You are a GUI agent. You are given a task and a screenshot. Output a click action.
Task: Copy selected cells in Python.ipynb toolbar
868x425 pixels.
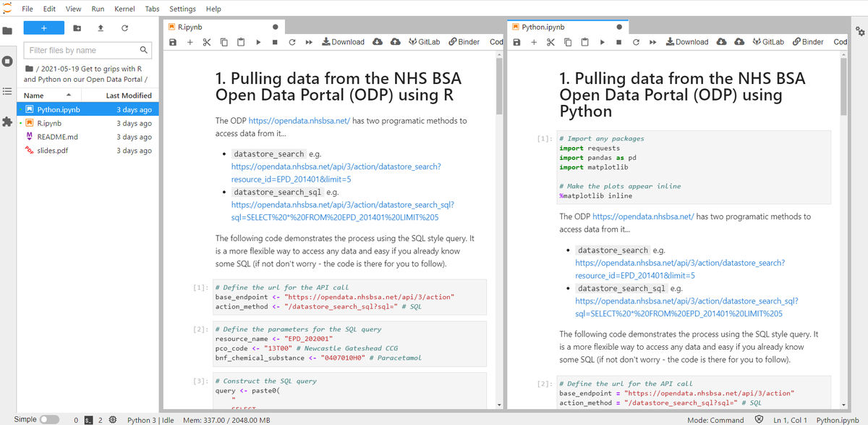pos(568,42)
